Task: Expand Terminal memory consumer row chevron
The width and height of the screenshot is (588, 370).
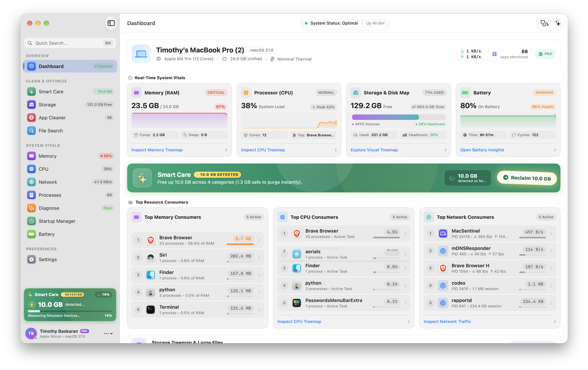Action: [259, 310]
